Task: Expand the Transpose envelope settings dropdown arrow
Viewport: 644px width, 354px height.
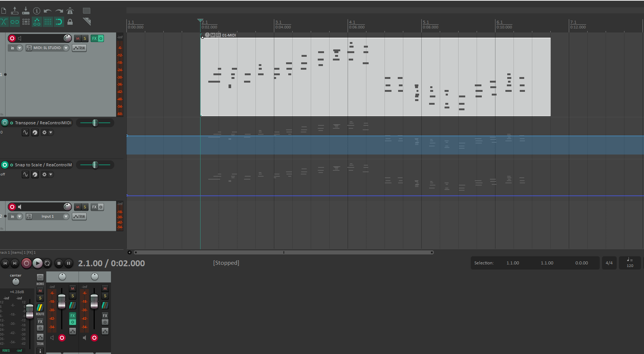Action: click(x=51, y=132)
